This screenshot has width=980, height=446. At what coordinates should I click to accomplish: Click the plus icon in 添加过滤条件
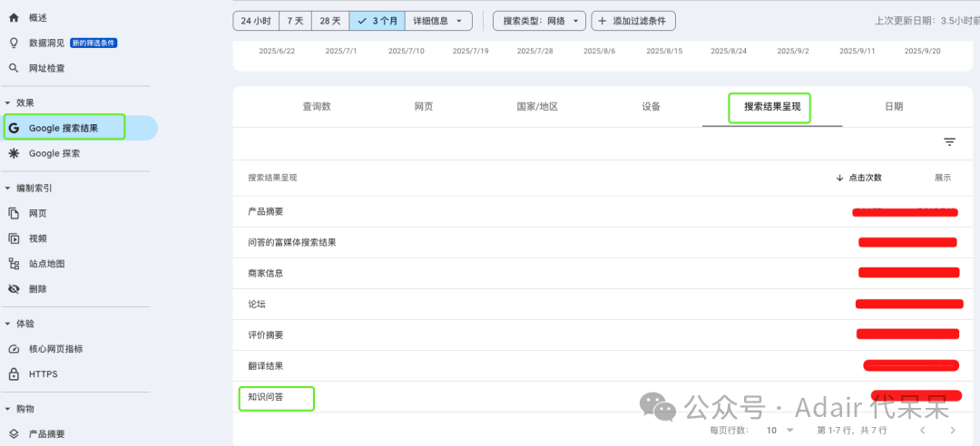tap(603, 21)
